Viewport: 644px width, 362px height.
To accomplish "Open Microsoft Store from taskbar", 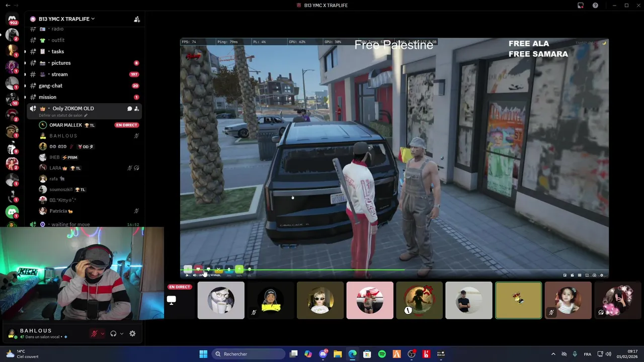I will [367, 354].
